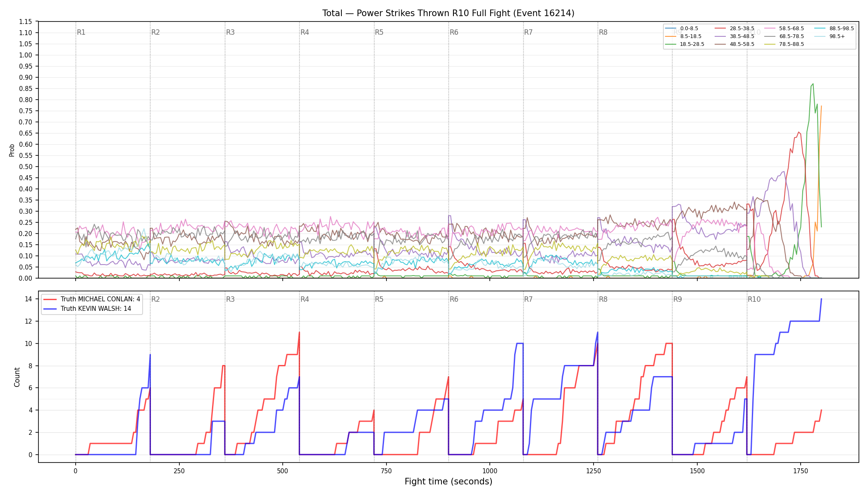Screen dimensions: 868x496
Task: Click the R4 round marker in probability chart
Action: coord(305,32)
